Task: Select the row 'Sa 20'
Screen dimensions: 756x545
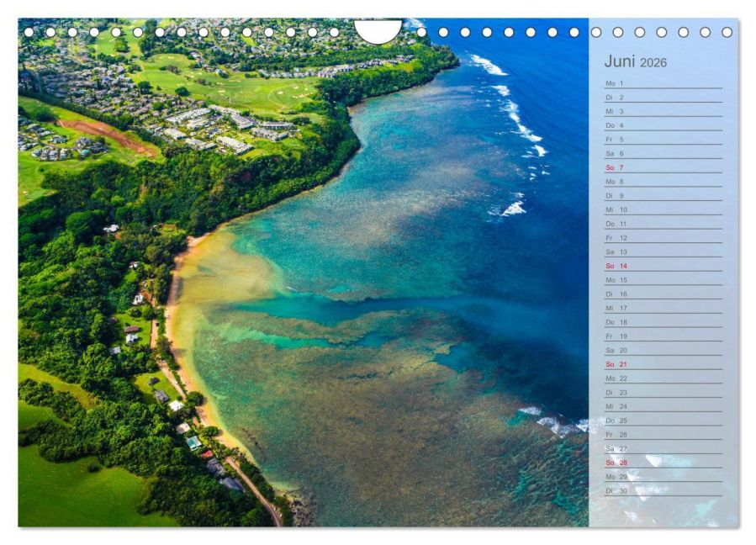Action: 663,350
